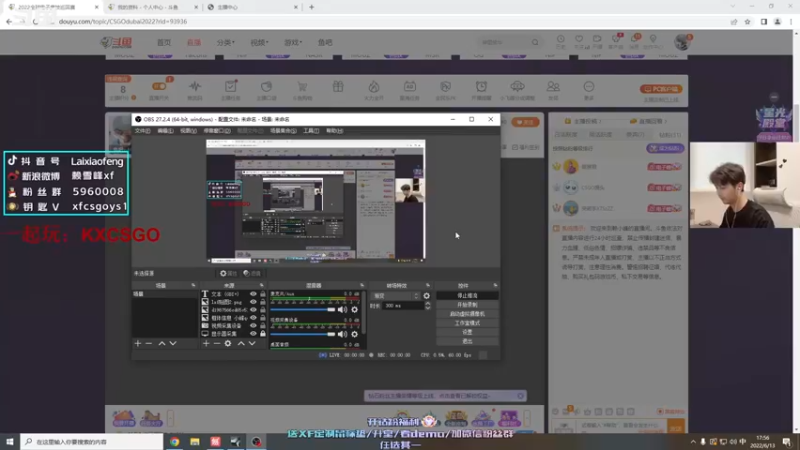Open the task checklist icon in streamer toolbar
The image size is (800, 450).
click(x=231, y=86)
